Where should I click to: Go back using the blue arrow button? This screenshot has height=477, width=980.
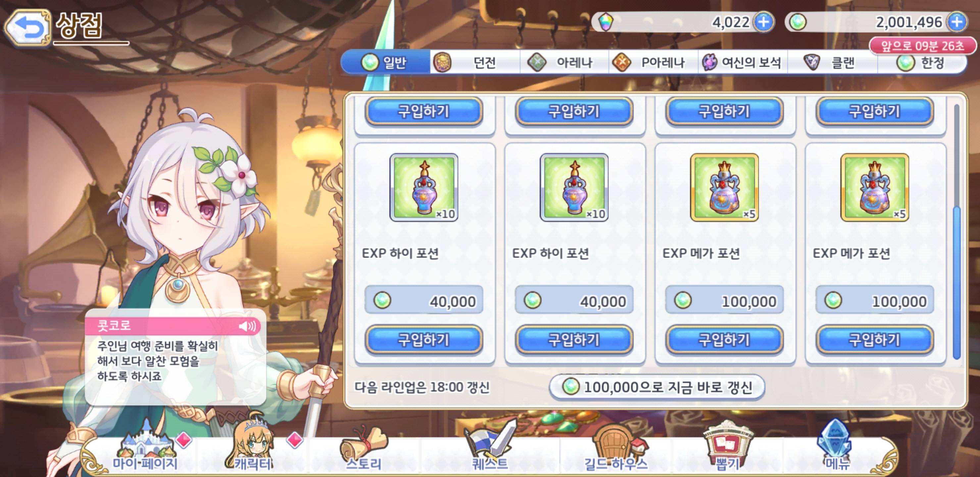[x=27, y=27]
